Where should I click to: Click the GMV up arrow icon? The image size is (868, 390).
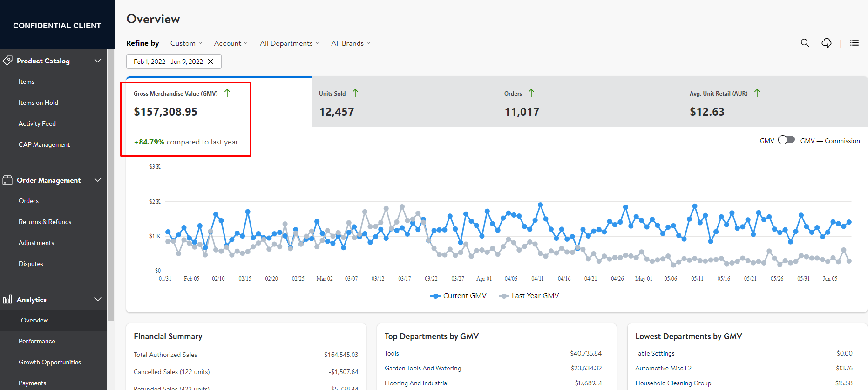click(x=227, y=93)
